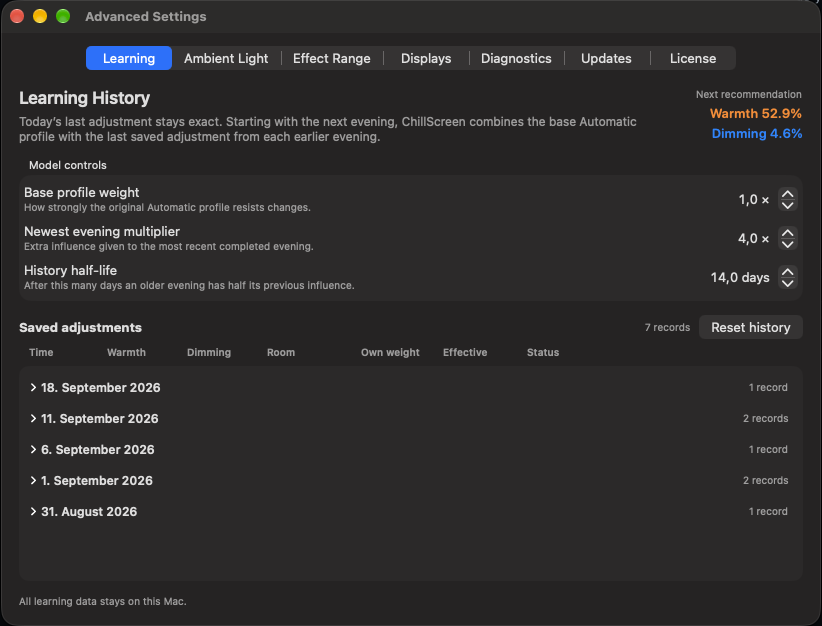822x626 pixels.
Task: Switch to the Learning tab
Action: pos(129,58)
